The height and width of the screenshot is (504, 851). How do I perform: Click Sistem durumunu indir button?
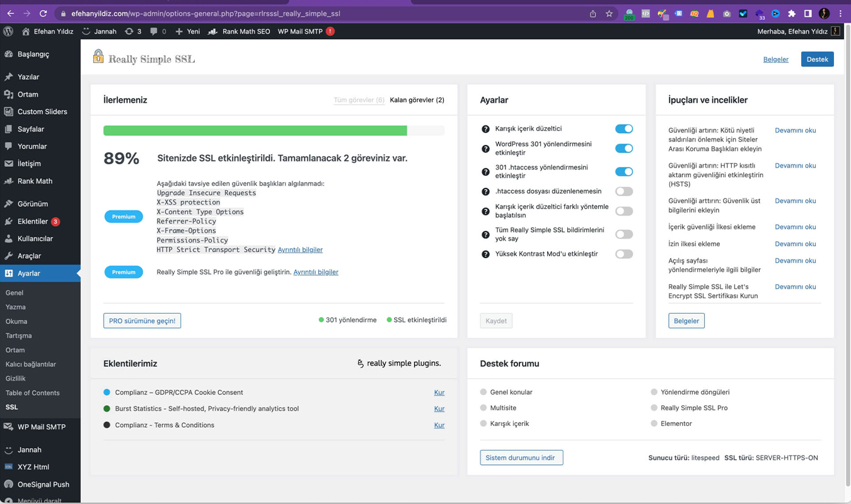point(521,457)
